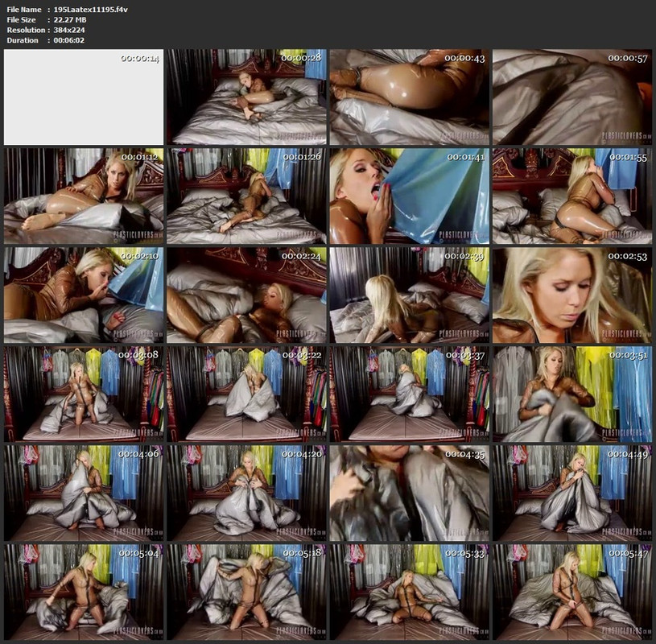
Task: Click the thumbnail stamped 00:04:49
Action: click(x=572, y=493)
